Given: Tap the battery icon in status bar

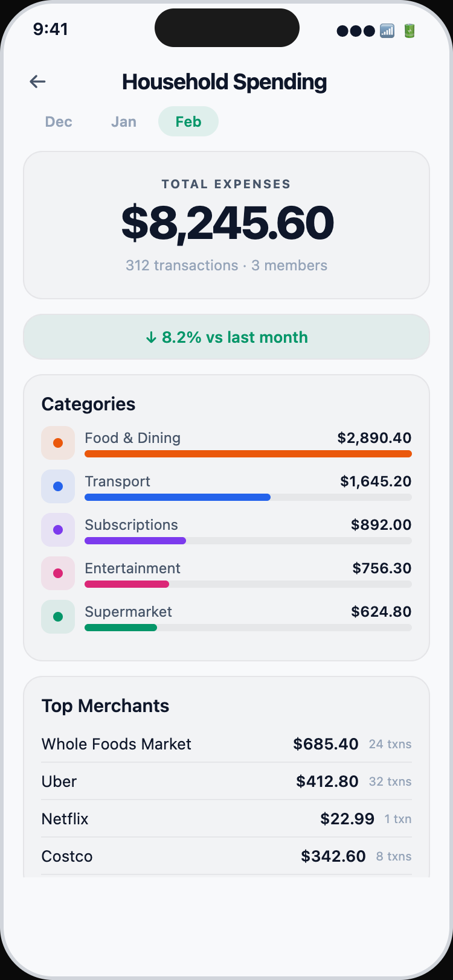Looking at the screenshot, I should tap(410, 31).
